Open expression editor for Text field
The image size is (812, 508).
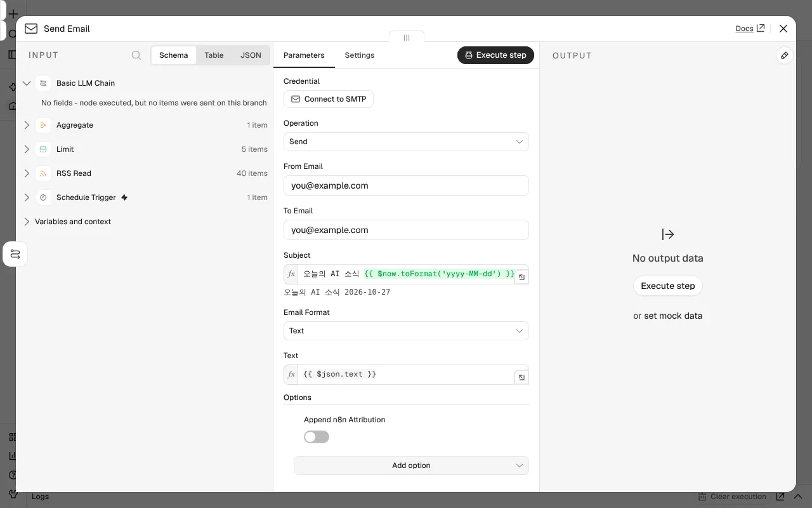click(x=521, y=377)
